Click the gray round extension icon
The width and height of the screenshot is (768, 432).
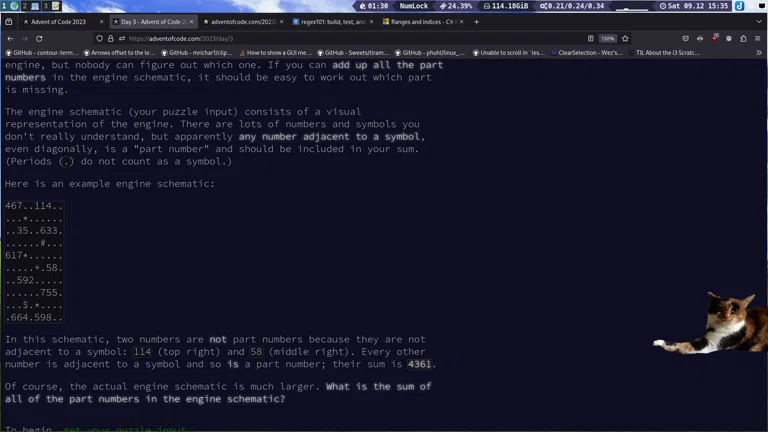(x=729, y=39)
